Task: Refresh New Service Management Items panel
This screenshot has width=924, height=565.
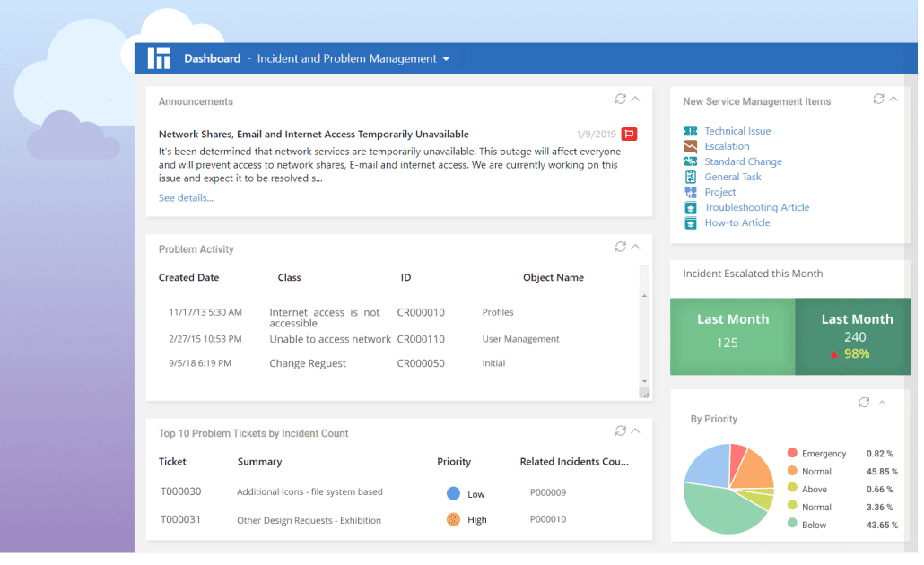Action: click(x=878, y=99)
